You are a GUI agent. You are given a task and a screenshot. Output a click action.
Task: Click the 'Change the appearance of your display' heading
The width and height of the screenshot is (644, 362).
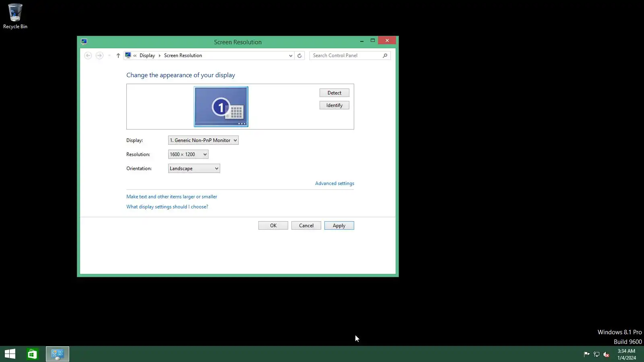coord(181,75)
